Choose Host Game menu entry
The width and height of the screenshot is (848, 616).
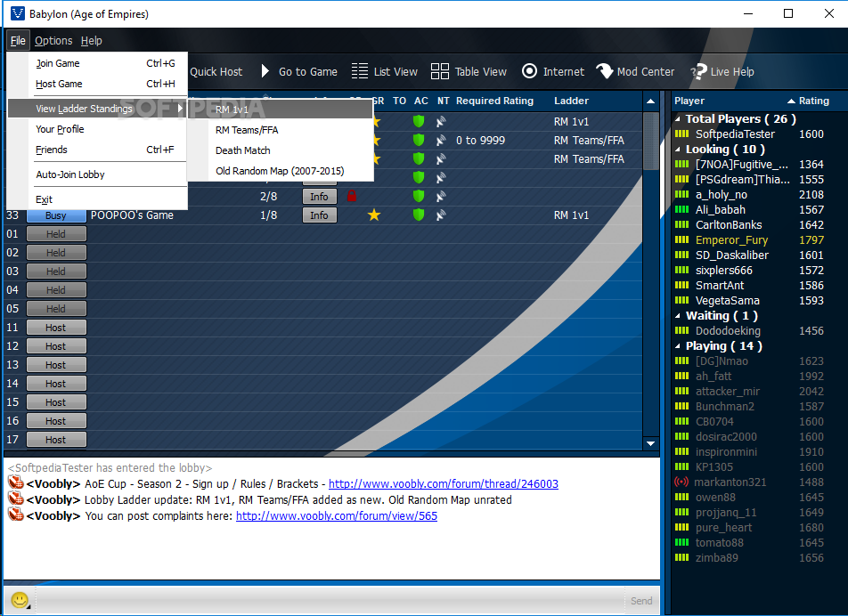(x=98, y=84)
